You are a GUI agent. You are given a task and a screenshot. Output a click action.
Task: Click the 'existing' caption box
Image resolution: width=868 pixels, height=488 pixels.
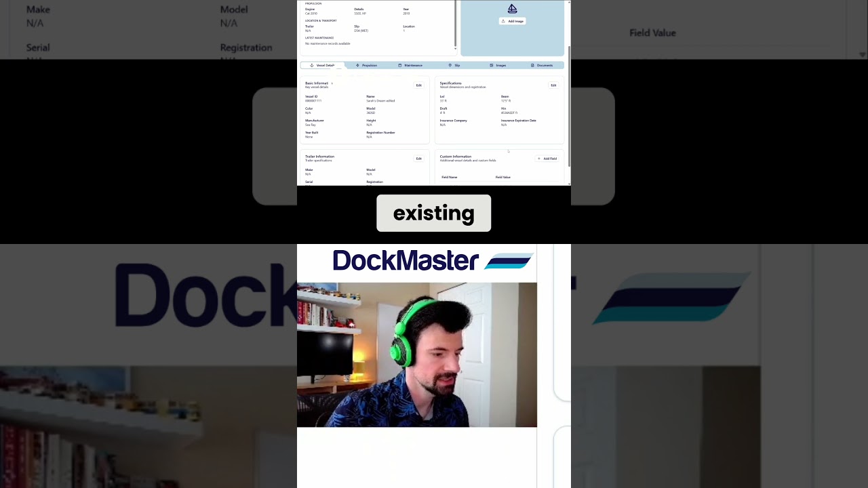434,213
